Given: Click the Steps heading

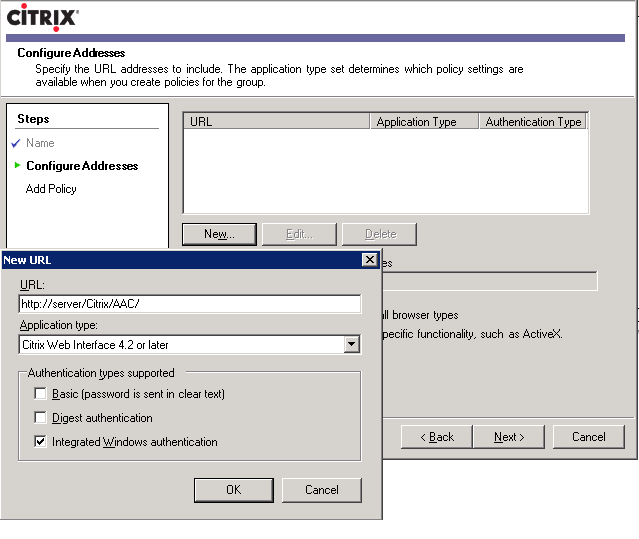Looking at the screenshot, I should tap(33, 119).
